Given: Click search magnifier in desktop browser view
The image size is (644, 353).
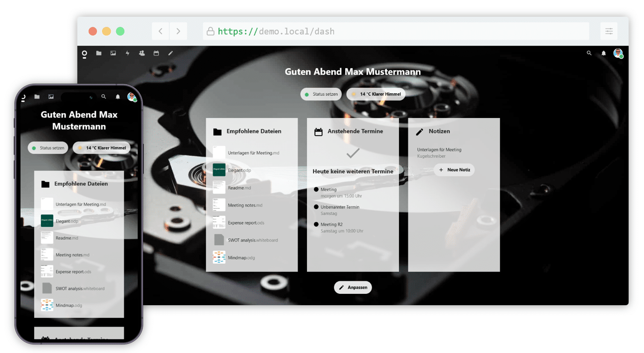Looking at the screenshot, I should pyautogui.click(x=589, y=53).
